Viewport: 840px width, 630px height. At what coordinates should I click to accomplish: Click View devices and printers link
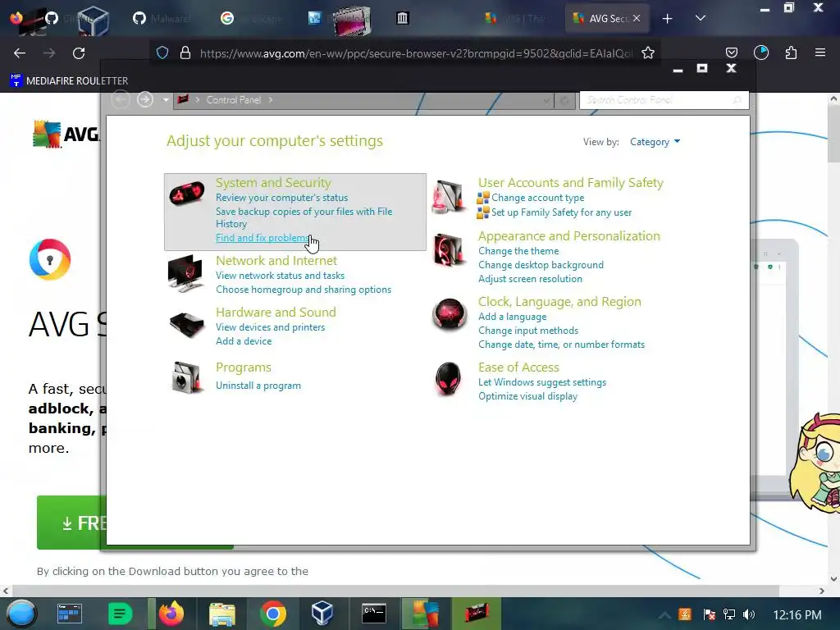point(270,327)
